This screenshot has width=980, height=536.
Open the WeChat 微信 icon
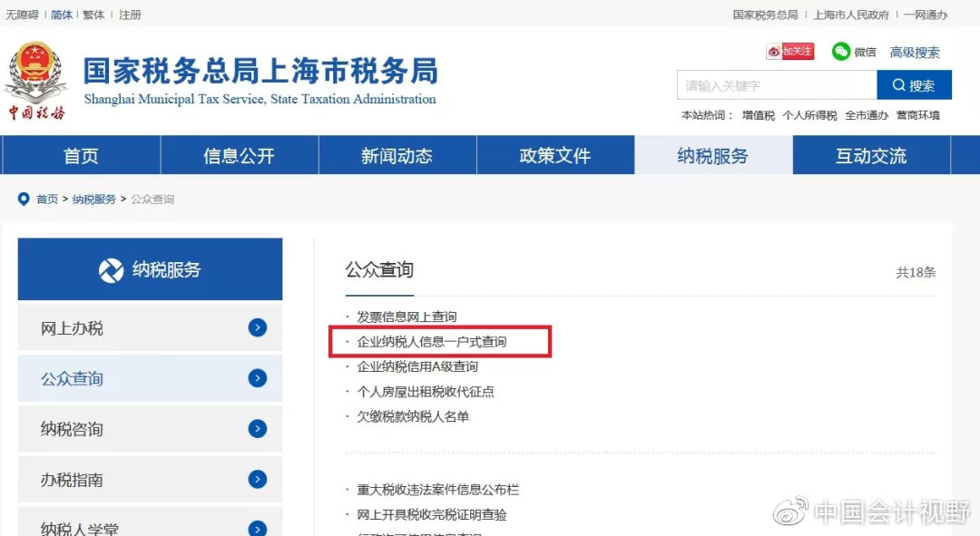839,52
